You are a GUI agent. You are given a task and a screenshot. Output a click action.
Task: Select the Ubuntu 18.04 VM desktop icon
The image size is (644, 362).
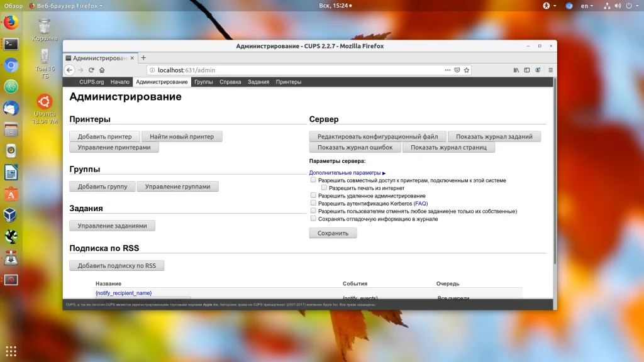tap(45, 109)
